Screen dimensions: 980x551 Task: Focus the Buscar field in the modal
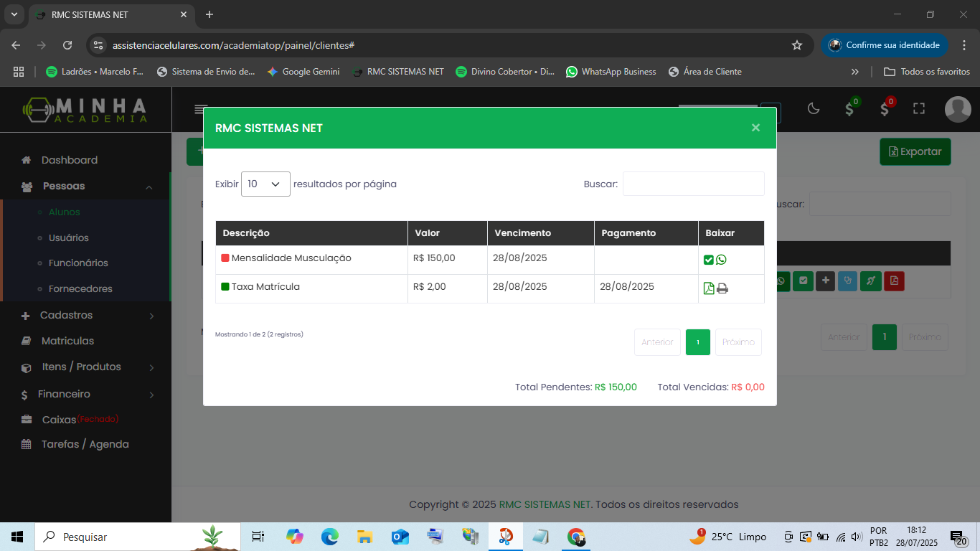693,184
